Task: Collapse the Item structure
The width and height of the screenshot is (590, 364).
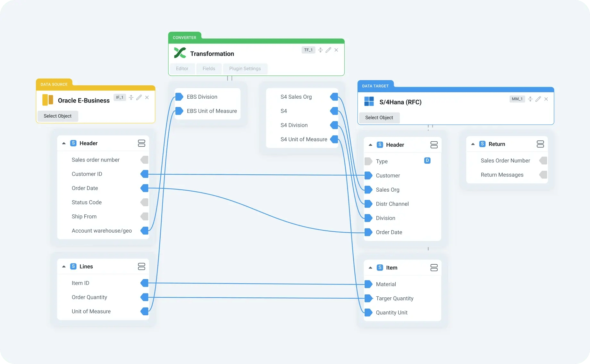Action: click(370, 268)
